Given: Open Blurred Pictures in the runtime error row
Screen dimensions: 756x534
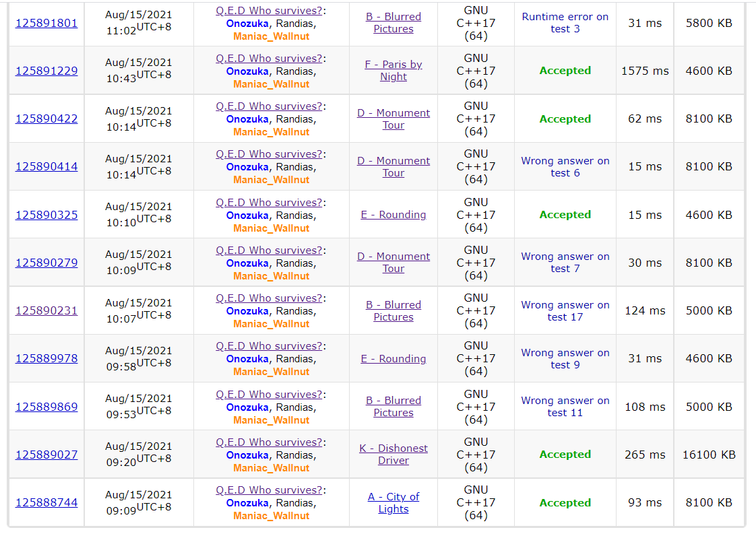Looking at the screenshot, I should click(x=393, y=23).
